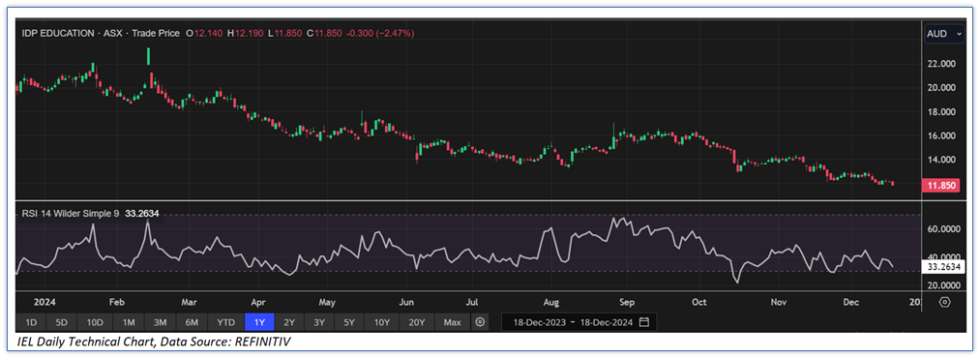
Task: Select the 3M time range
Action: click(x=160, y=322)
